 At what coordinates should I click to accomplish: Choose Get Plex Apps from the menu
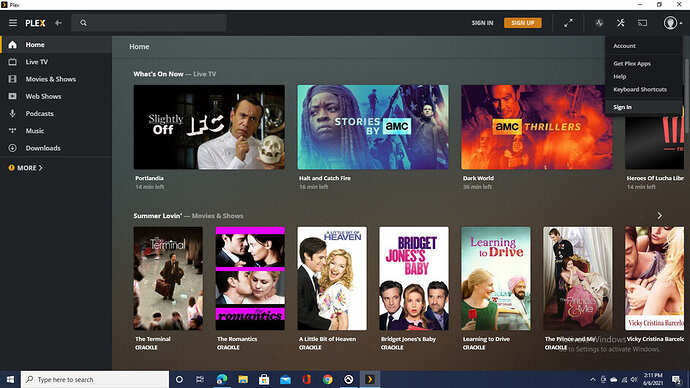(x=632, y=63)
